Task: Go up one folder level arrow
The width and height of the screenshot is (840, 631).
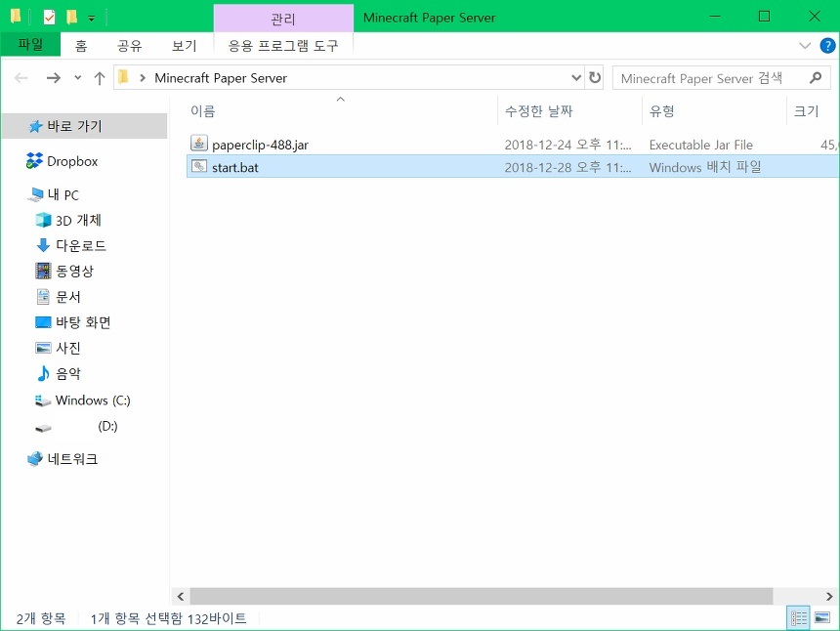Action: pos(99,78)
